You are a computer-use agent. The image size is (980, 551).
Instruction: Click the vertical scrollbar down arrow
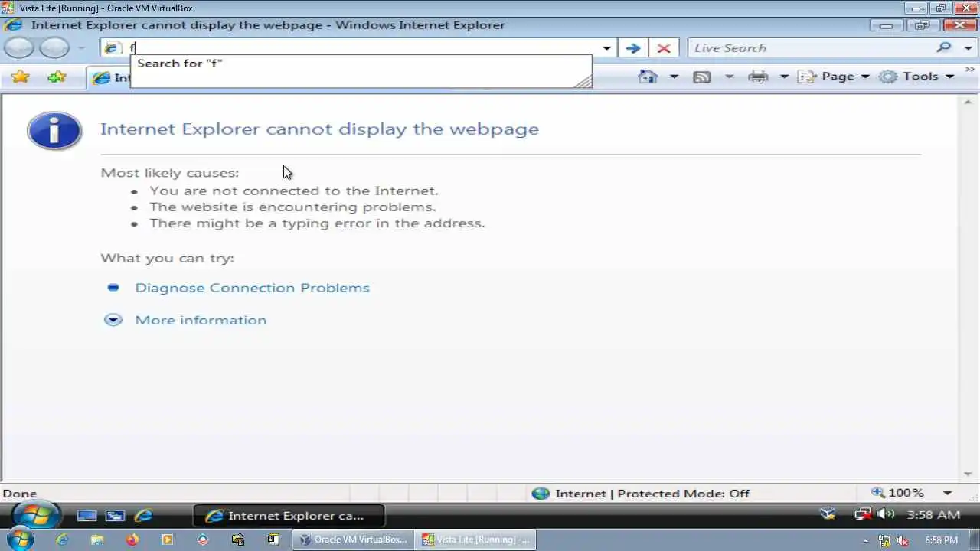pos(968,474)
